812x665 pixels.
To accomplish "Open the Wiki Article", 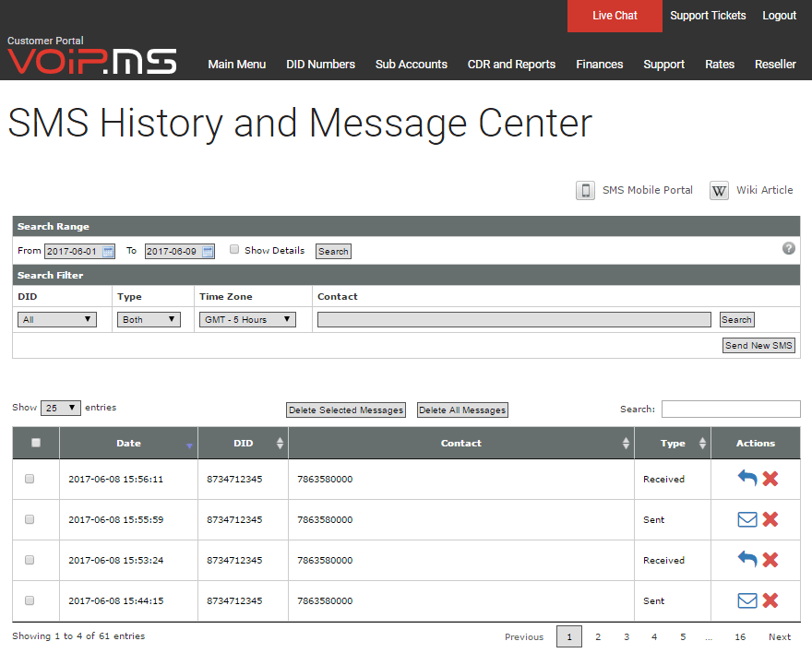I will [765, 190].
